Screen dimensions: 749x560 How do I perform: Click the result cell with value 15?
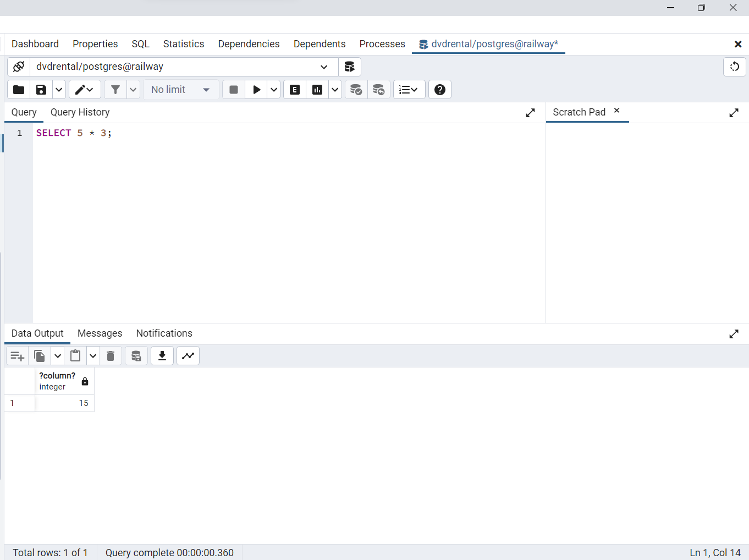64,403
